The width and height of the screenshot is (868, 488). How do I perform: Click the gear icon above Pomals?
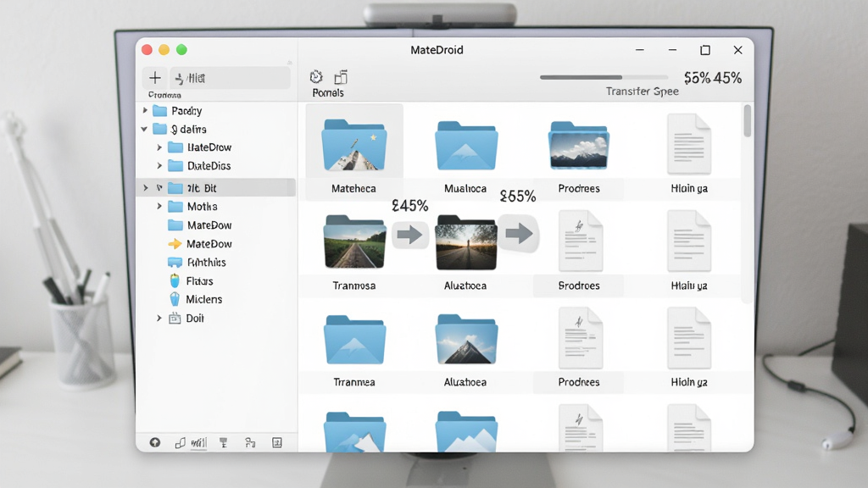(x=316, y=77)
